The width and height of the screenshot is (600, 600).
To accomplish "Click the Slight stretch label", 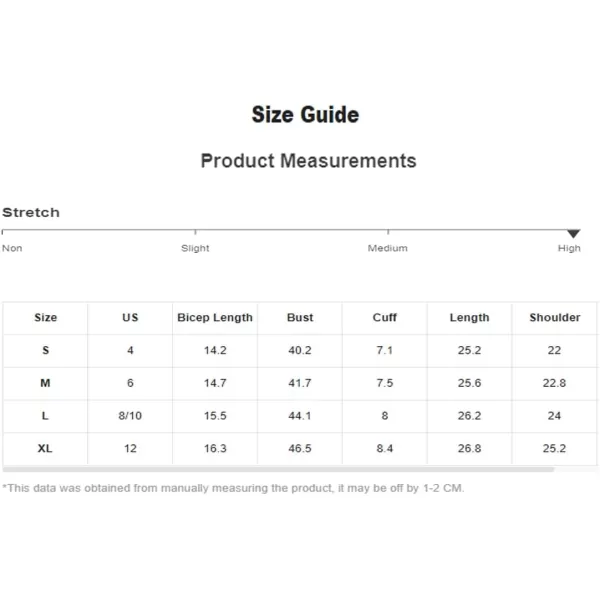I will click(195, 248).
